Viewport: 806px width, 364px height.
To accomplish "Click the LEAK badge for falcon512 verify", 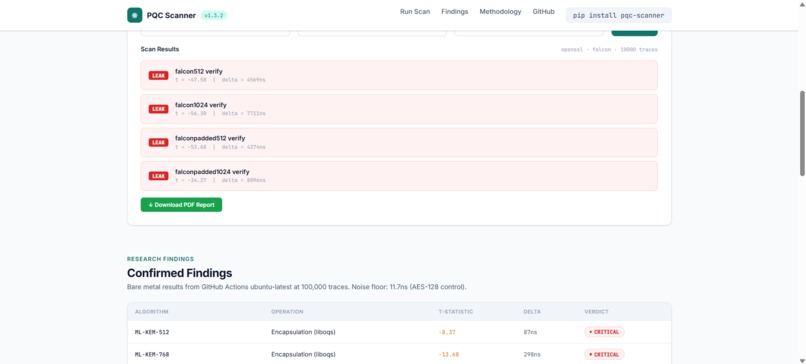I will (158, 76).
